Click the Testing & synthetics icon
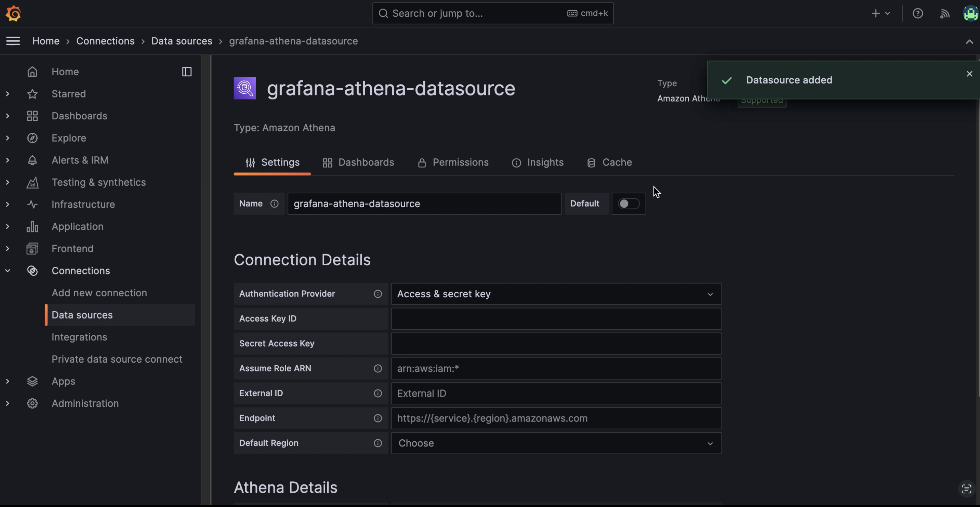980x507 pixels. (32, 182)
